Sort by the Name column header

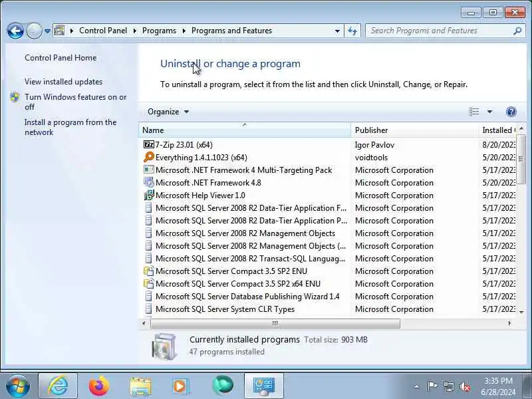coord(244,130)
